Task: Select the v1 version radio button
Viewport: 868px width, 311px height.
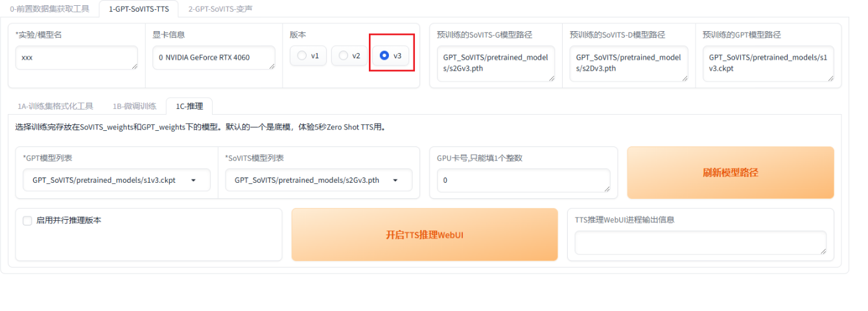Action: 302,56
